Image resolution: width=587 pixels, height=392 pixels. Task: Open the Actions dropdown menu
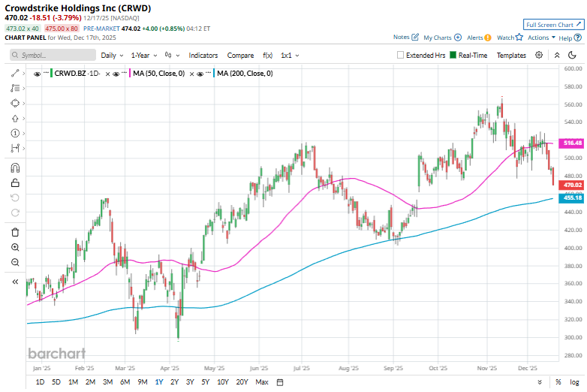click(541, 38)
